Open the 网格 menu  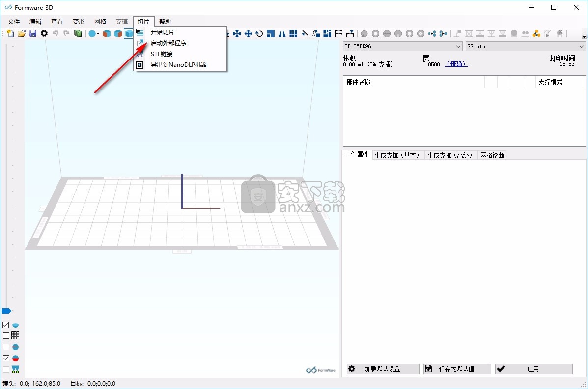tap(100, 22)
